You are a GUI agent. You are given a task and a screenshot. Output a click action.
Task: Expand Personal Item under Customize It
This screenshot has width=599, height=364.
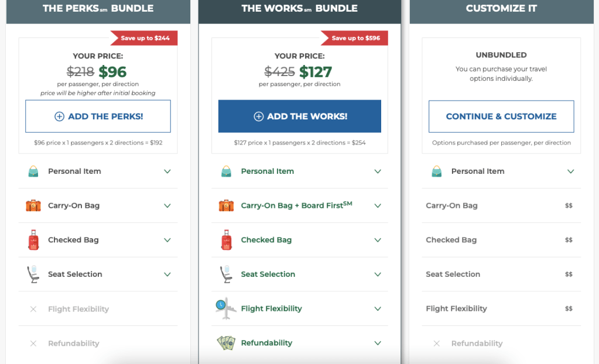(570, 171)
